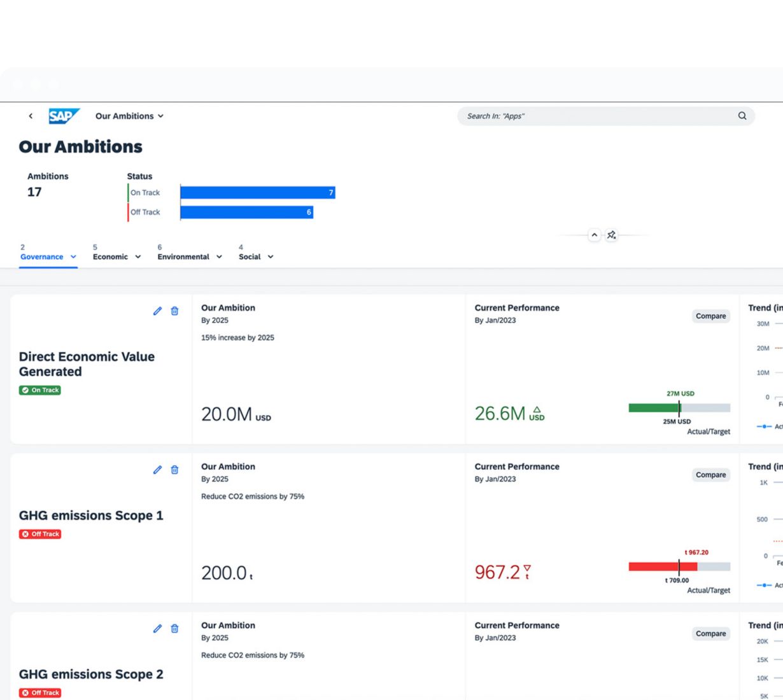Screen dimensions: 783x700
Task: Delete the GHG emissions Scope 2 ambition
Action: 174,629
